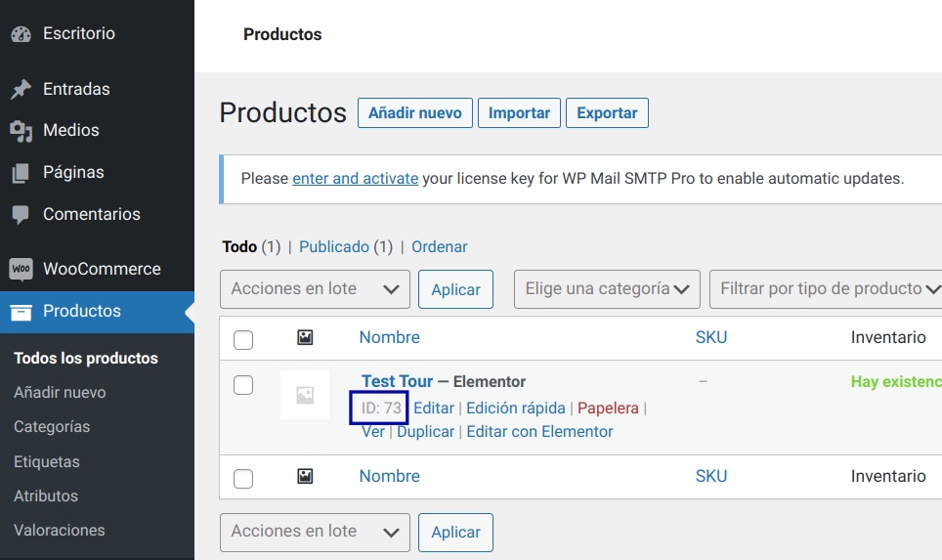Screen dimensions: 942x560
Task: Check the Test Tour product checkbox
Action: (243, 385)
